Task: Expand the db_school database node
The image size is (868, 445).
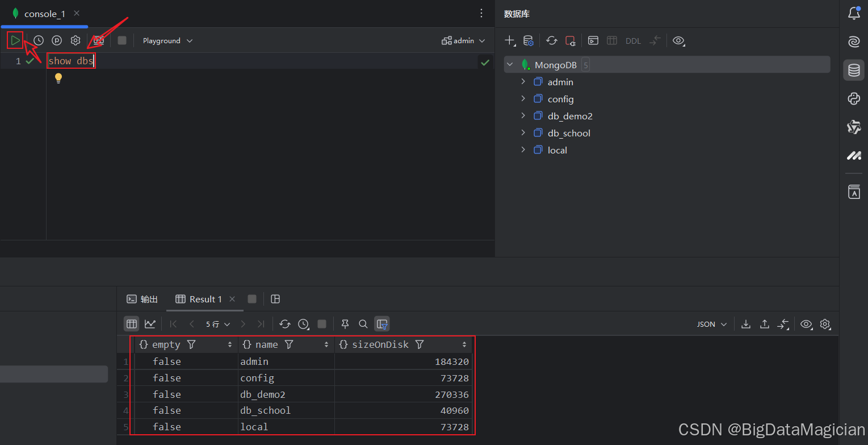Action: [x=523, y=133]
